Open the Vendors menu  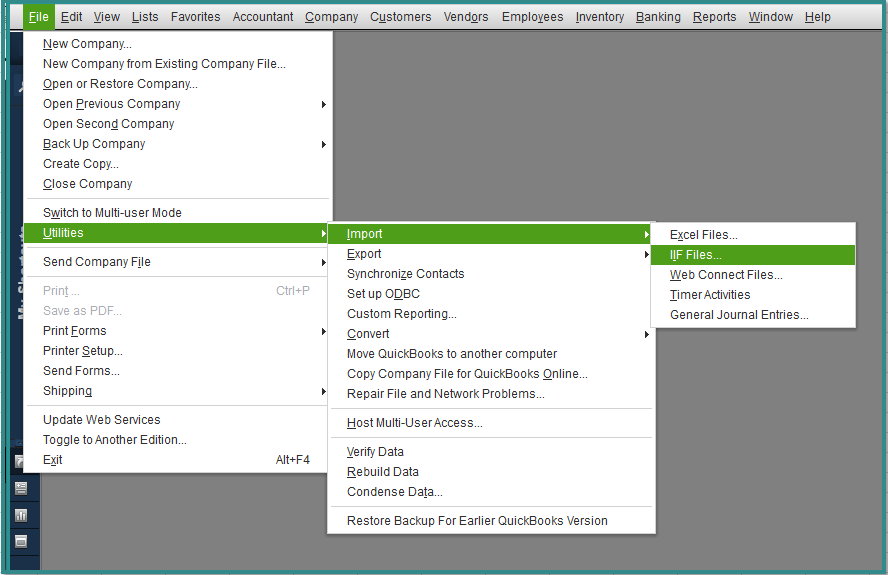(x=466, y=17)
